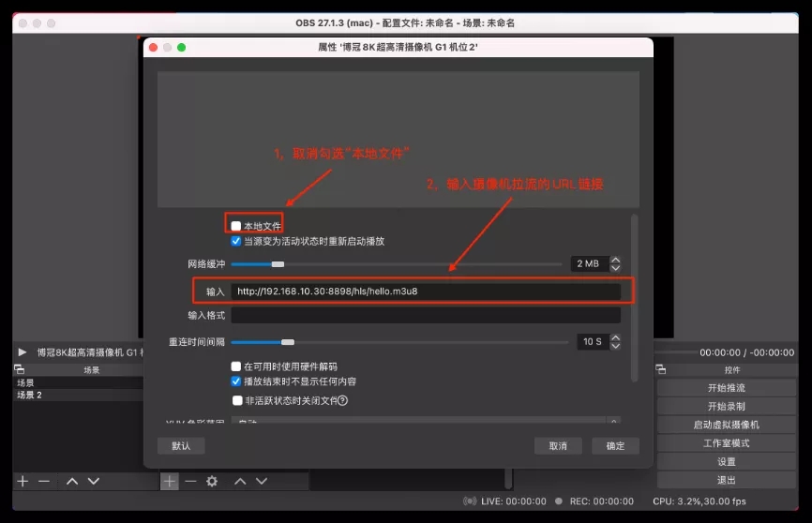Toggle 当源变为活动状态时重新启动播放 checkbox
812x523 pixels.
(x=236, y=241)
